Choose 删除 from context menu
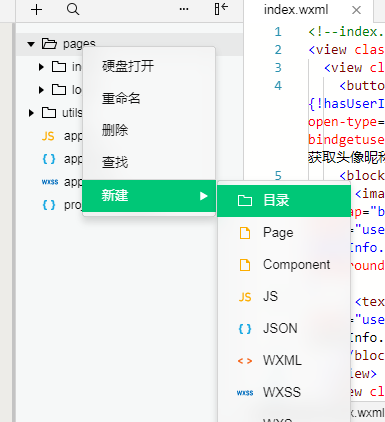The image size is (385, 422). click(149, 130)
